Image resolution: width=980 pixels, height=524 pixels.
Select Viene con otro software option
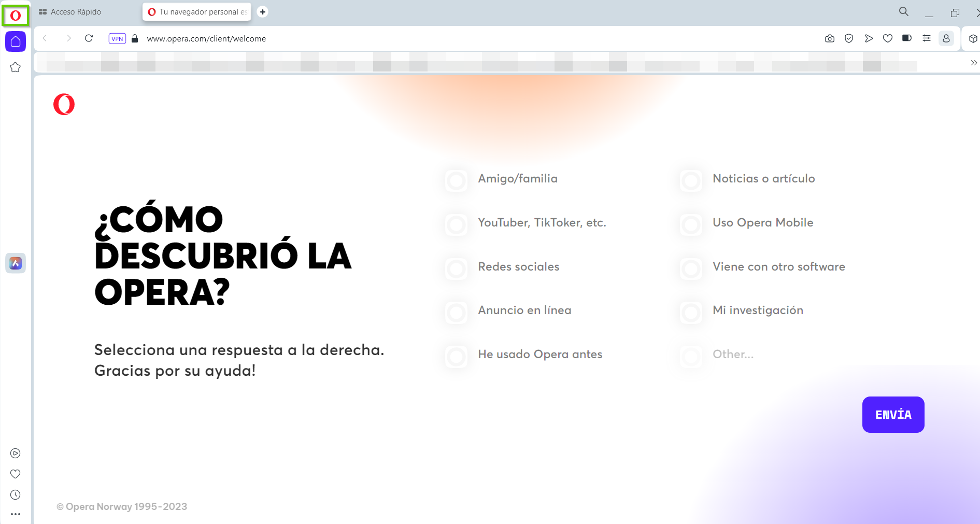tap(691, 269)
